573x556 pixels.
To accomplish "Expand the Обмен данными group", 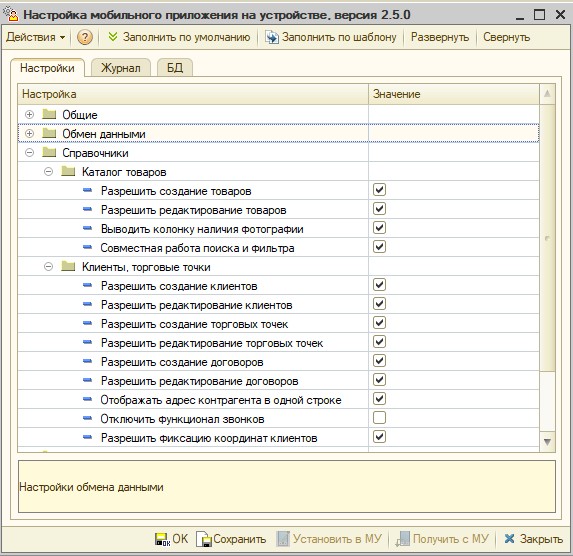I will click(29, 134).
